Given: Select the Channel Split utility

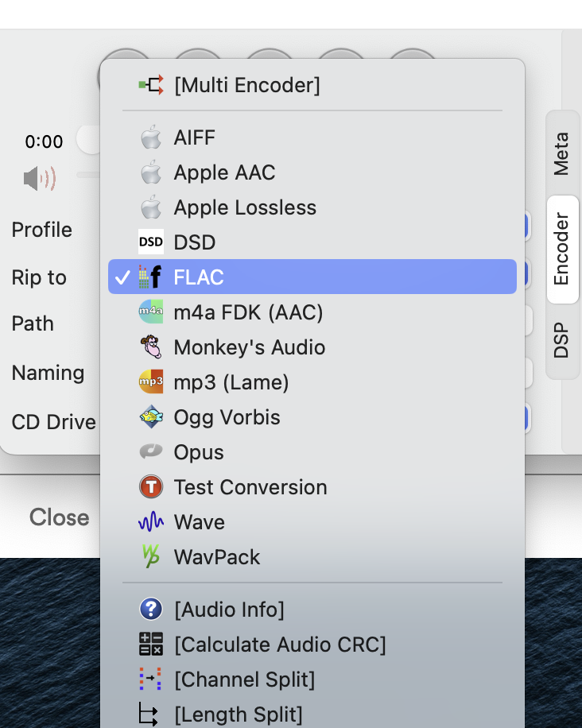Looking at the screenshot, I should pyautogui.click(x=244, y=680).
